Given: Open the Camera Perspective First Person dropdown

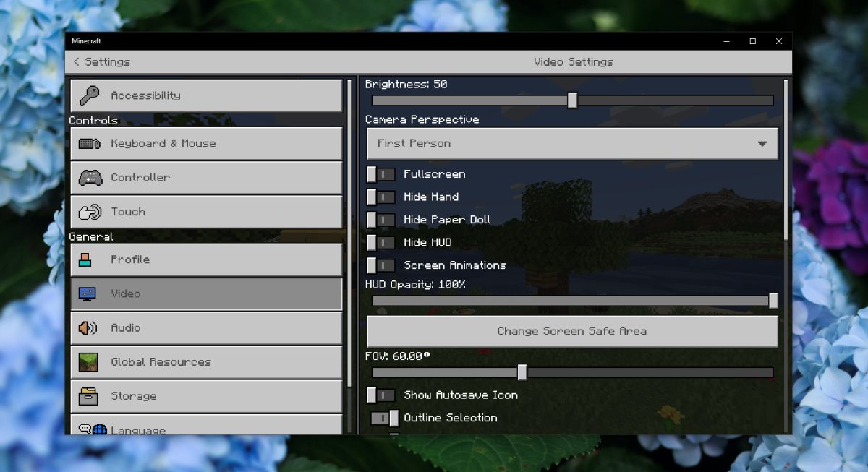Looking at the screenshot, I should tap(572, 143).
